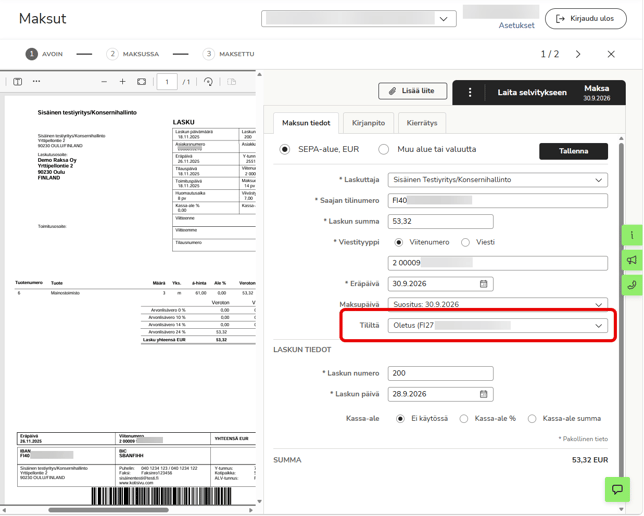Open the green info side button
Viewport: 644px width, 516px height.
coord(632,235)
